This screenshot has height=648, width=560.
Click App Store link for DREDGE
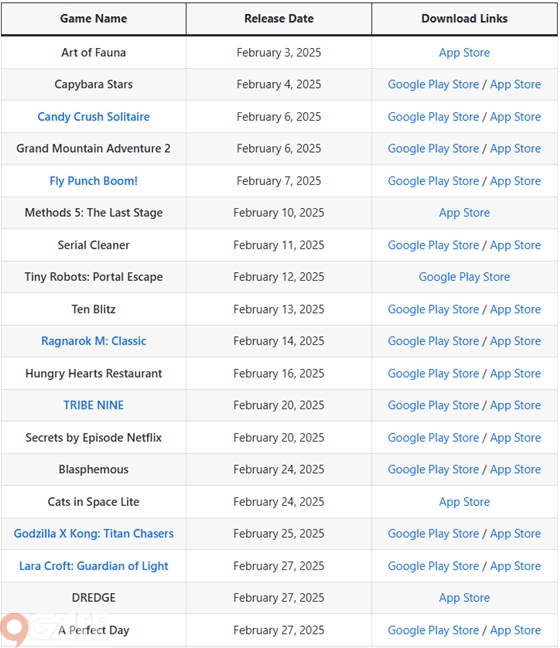[464, 598]
